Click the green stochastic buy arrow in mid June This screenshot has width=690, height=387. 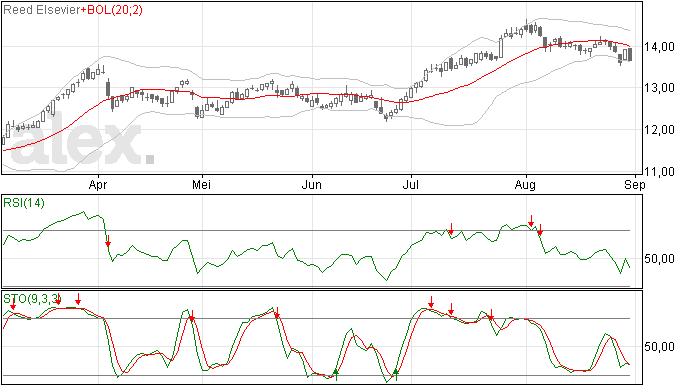[336, 375]
